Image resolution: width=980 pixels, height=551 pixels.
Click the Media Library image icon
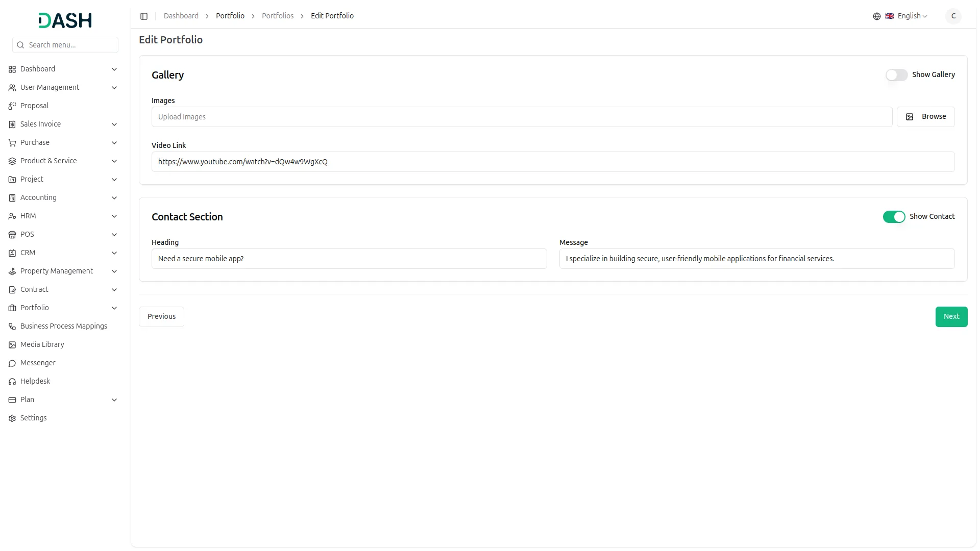point(12,345)
